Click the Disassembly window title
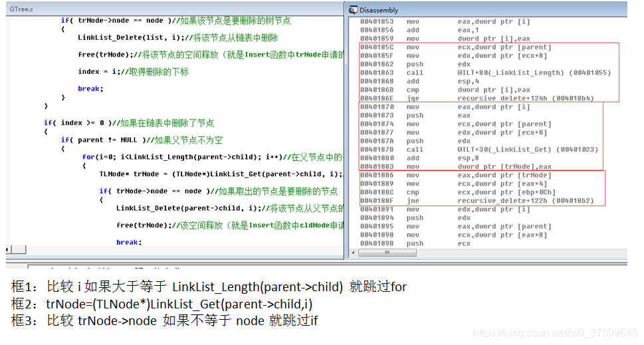 [x=379, y=10]
